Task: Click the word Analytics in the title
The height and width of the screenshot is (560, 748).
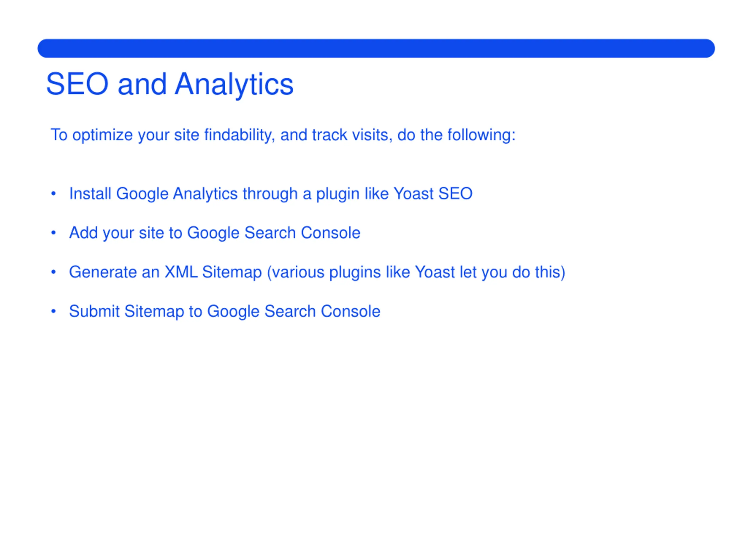Action: (234, 84)
